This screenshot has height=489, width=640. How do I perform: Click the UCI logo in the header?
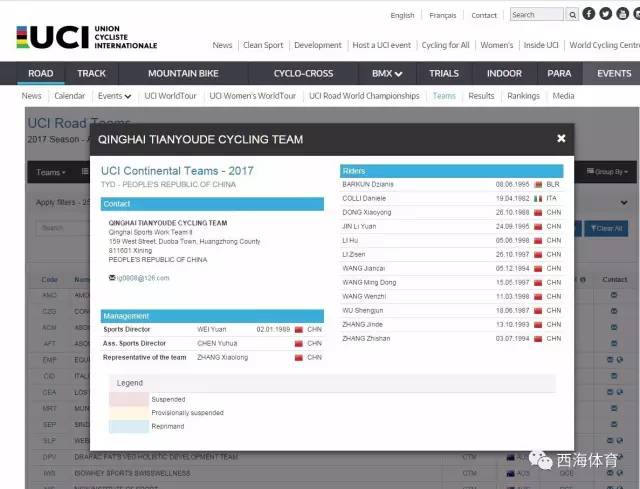point(87,37)
